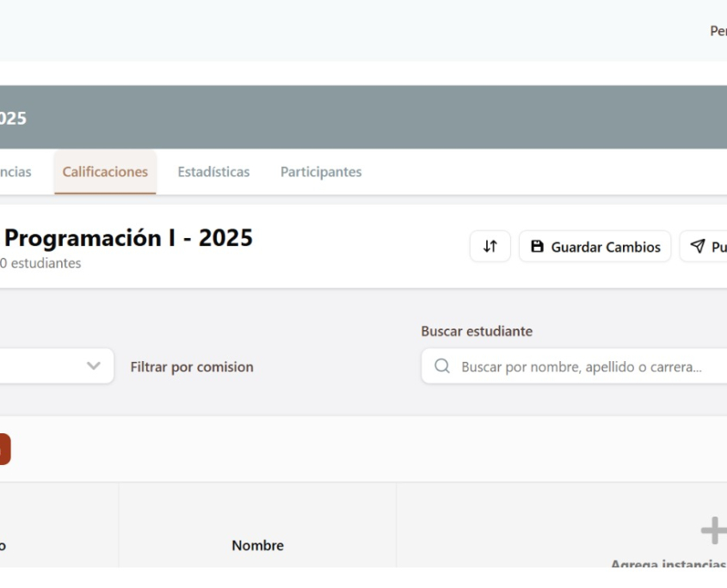The height and width of the screenshot is (588, 727).
Task: Select the Calificaciones tab
Action: (x=105, y=172)
